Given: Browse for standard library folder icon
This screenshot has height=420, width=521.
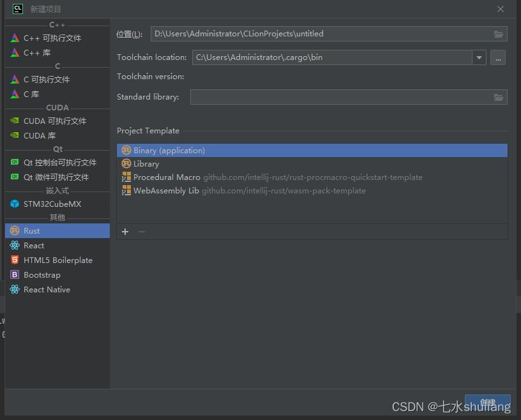Looking at the screenshot, I should (499, 97).
